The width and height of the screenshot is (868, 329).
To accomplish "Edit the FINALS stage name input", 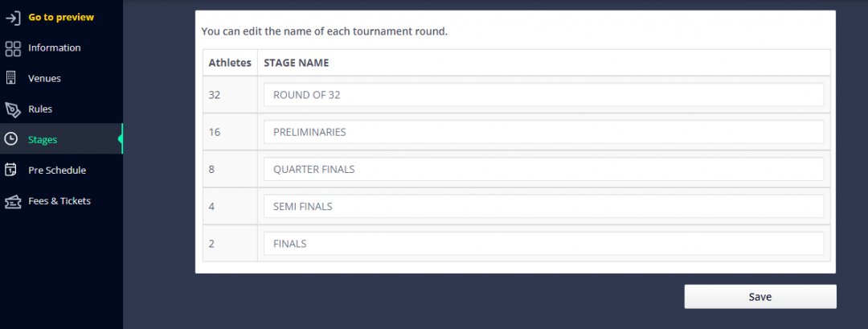I will point(543,244).
